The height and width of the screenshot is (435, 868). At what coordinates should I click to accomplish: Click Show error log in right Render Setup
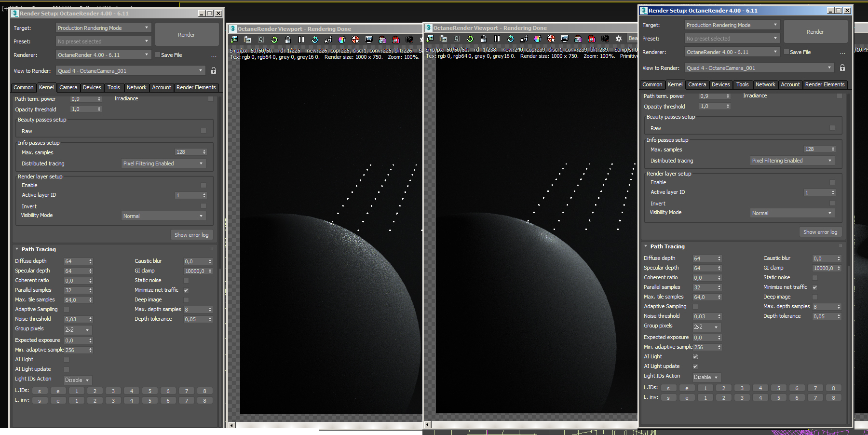point(820,232)
